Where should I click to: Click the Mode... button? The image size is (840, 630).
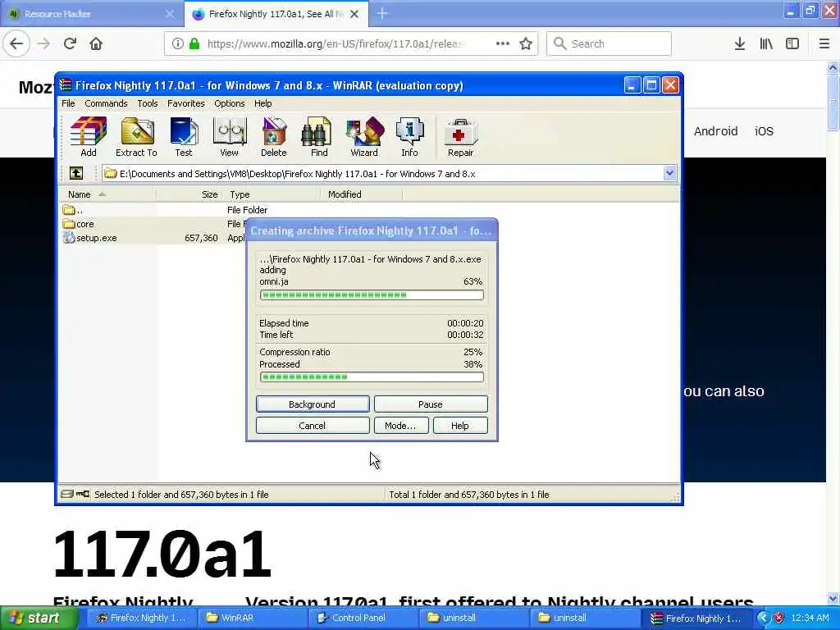click(x=400, y=426)
